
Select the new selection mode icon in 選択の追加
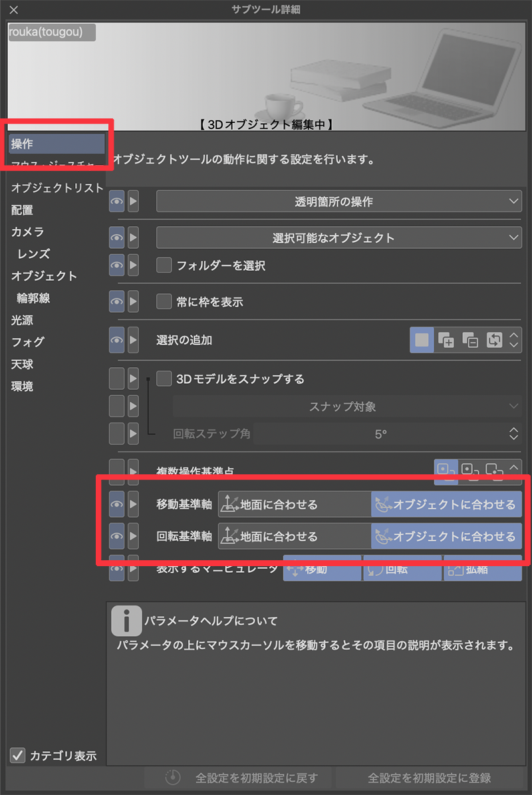(x=422, y=340)
